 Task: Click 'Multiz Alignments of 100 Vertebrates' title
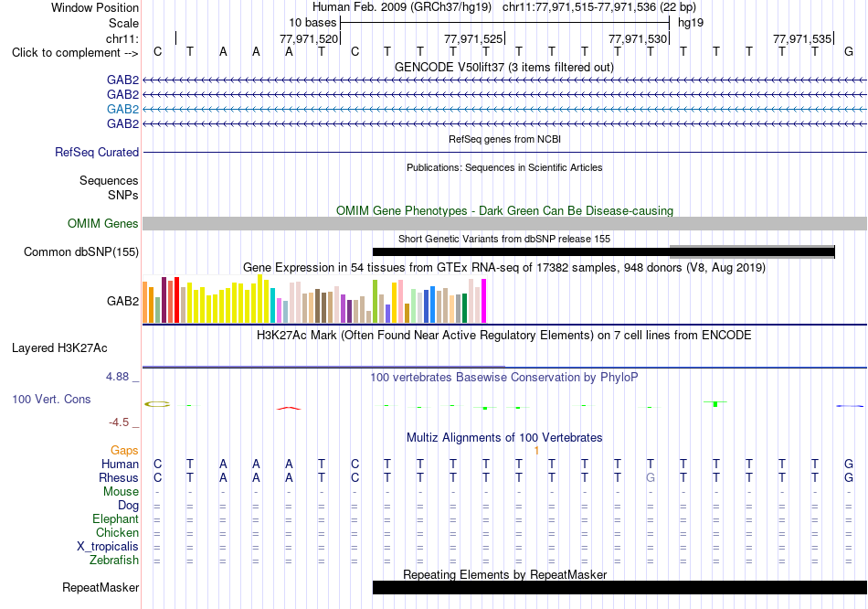[504, 438]
